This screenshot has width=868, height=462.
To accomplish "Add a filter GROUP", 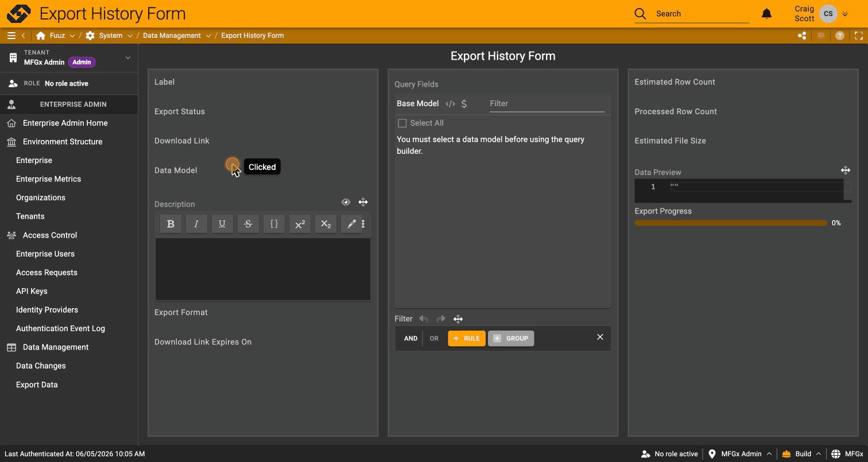I will pos(511,339).
